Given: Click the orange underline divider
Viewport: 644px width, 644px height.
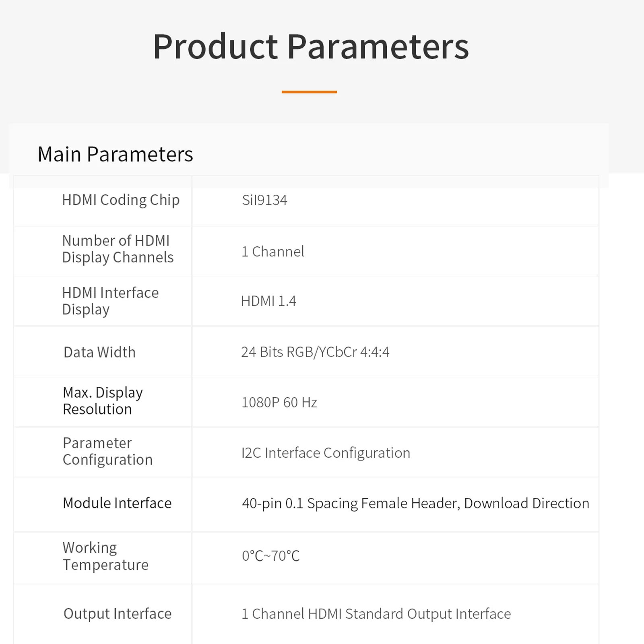Looking at the screenshot, I should coord(309,92).
